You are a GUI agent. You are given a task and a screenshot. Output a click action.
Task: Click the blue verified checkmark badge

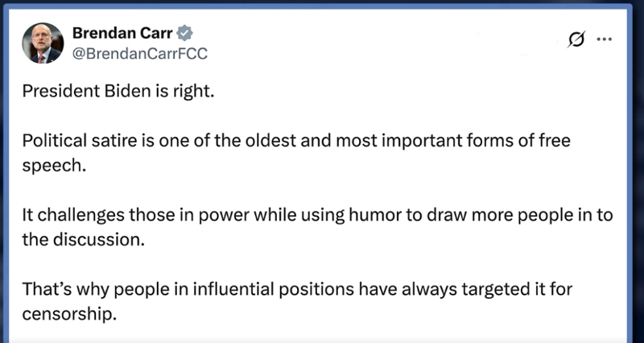point(184,33)
